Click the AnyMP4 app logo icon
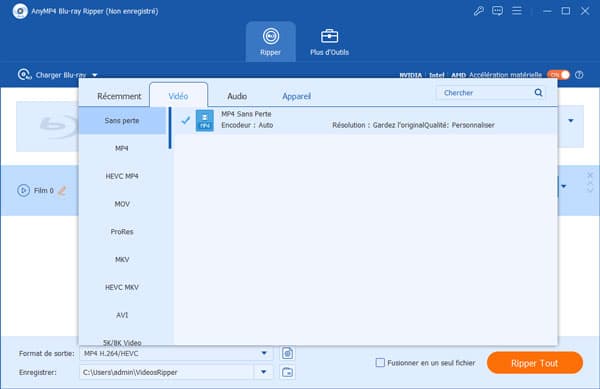The image size is (600, 389). [20, 11]
